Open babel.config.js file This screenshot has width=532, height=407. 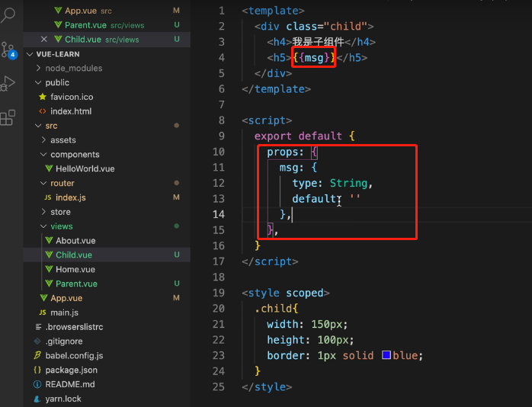pyautogui.click(x=107, y=355)
